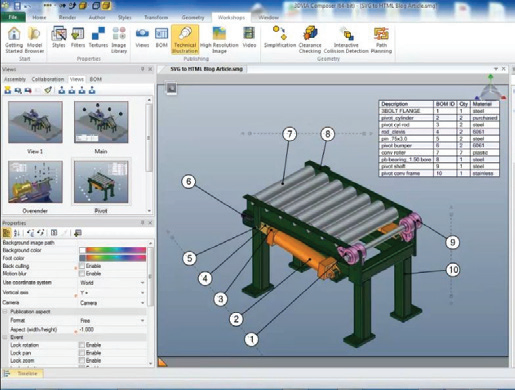This screenshot has width=515, height=390.
Task: Open the File menu
Action: click(13, 17)
